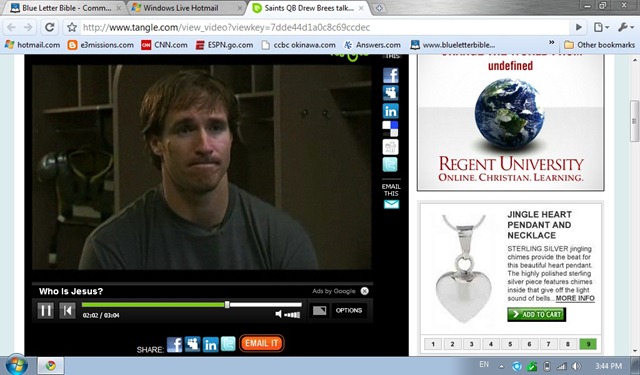
Task: Click the Go arrow beside the address bar
Action: (x=578, y=27)
